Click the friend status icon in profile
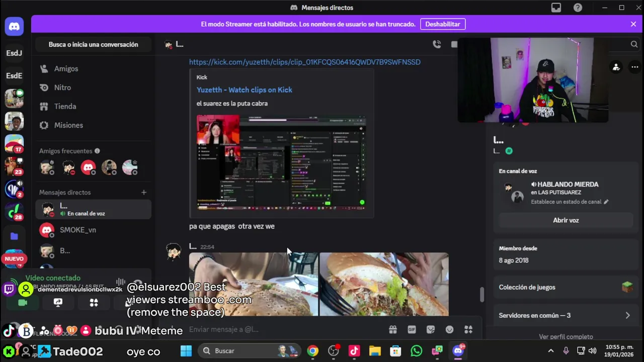The height and width of the screenshot is (362, 644). point(616,67)
